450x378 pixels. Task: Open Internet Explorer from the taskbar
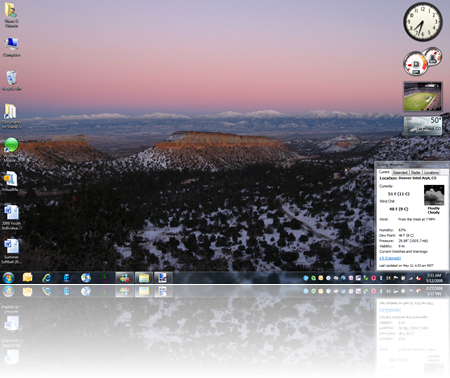(47, 277)
